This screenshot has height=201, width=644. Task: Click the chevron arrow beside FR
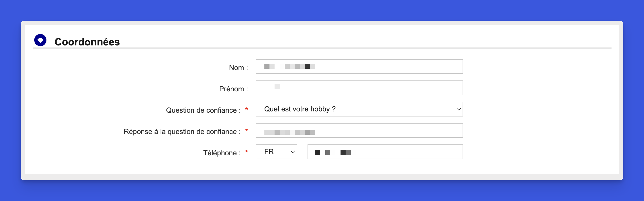click(x=293, y=152)
